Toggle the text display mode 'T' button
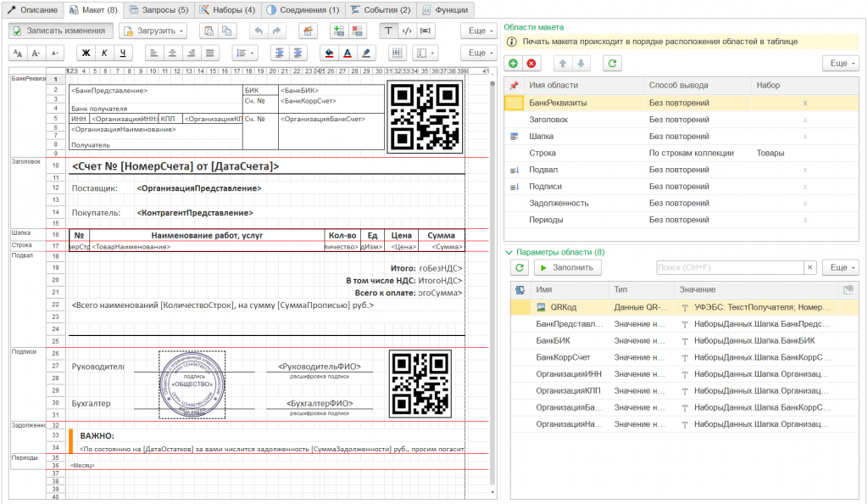Viewport: 868px width, 504px height. click(388, 31)
